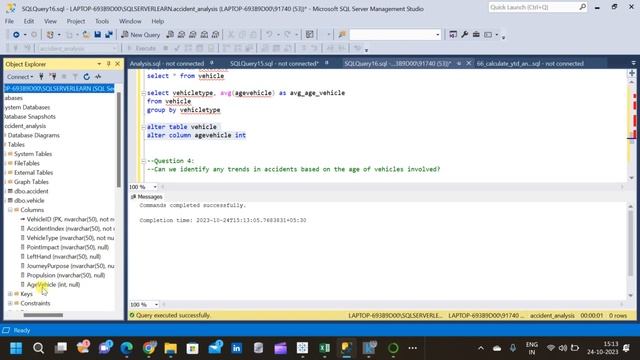Close the Object Explorer panel
This screenshot has height=360, width=640.
tap(118, 64)
